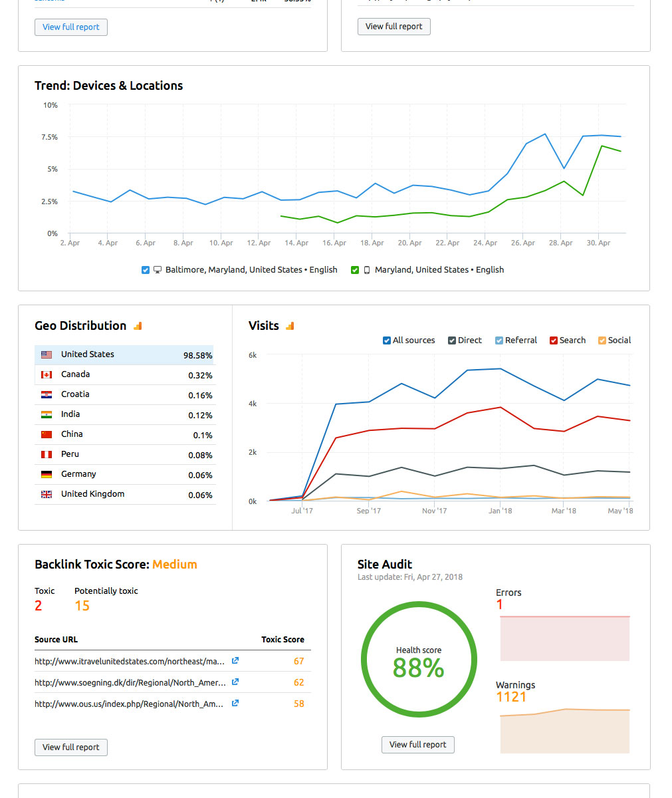The image size is (672, 798).
Task: Click the Errors count of 1
Action: pos(500,605)
